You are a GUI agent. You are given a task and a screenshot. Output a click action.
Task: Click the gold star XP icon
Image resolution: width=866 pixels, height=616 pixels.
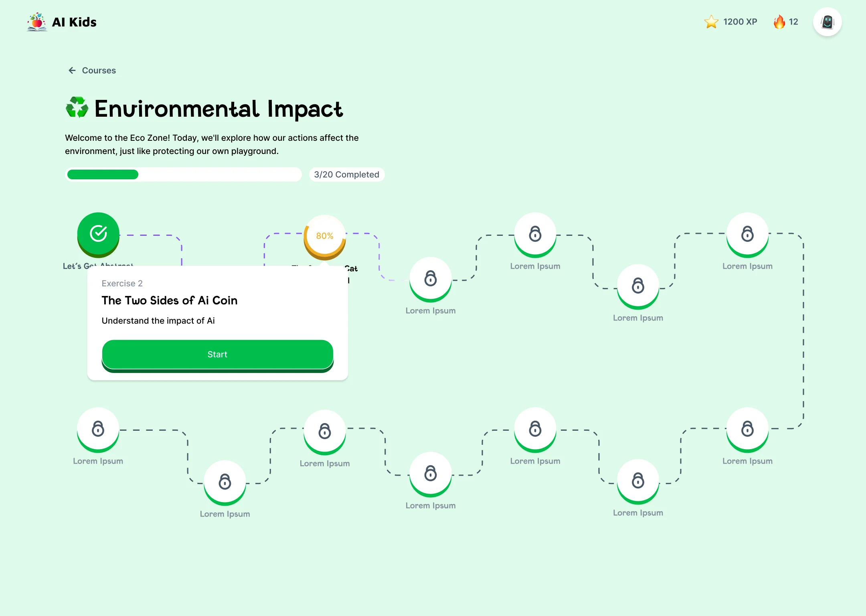(711, 22)
